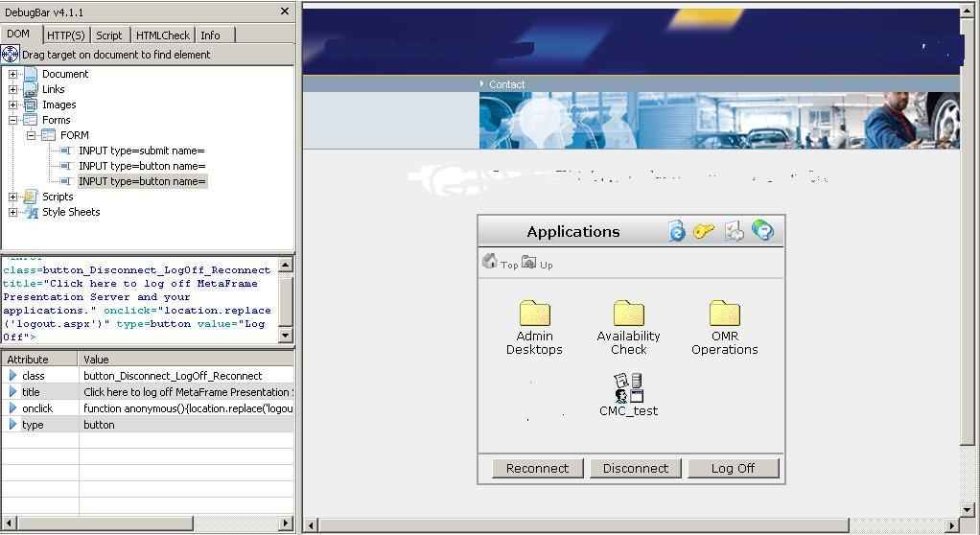
Task: Select the INPUT type=submit tree item
Action: [141, 151]
